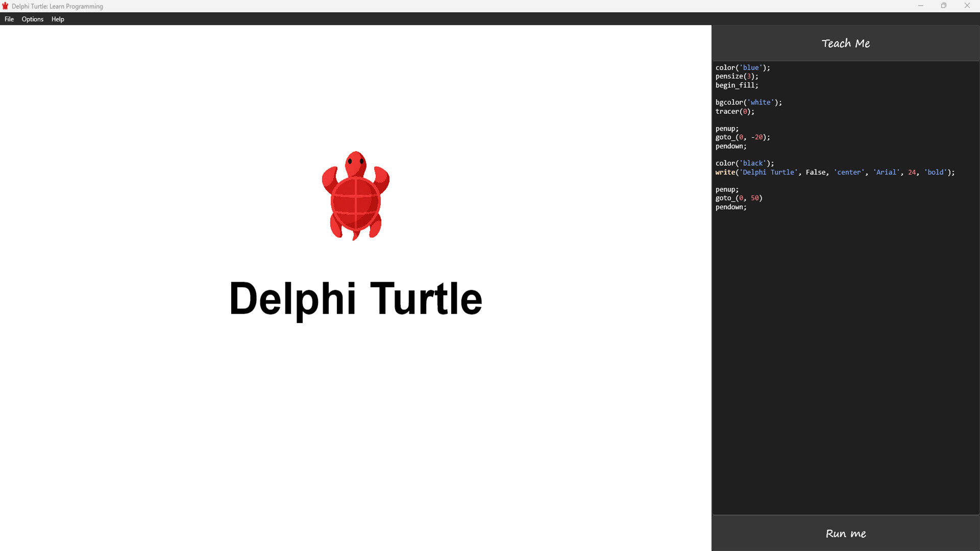This screenshot has height=551, width=980.
Task: Open the Options menu
Action: 32,19
